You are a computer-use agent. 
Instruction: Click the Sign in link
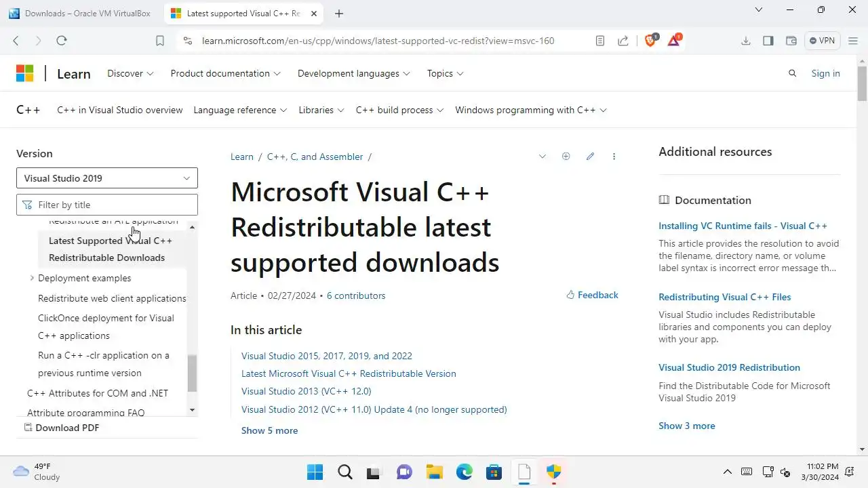point(825,73)
